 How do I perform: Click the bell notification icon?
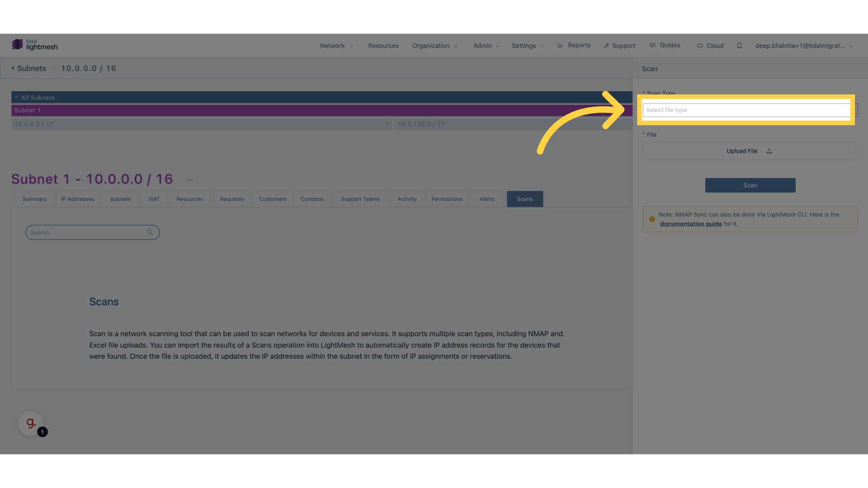click(739, 45)
